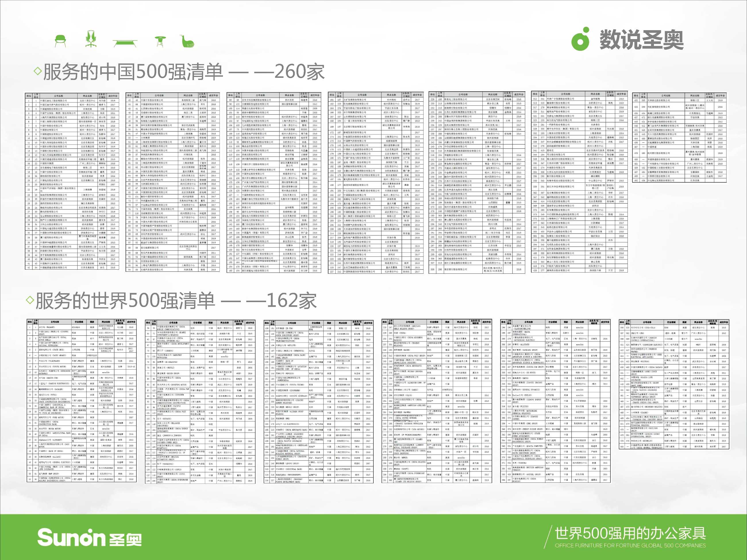Click the SK集团 (SK HOLDINGS) cell
Viewport: 747px width, 560px height.
click(x=174, y=362)
